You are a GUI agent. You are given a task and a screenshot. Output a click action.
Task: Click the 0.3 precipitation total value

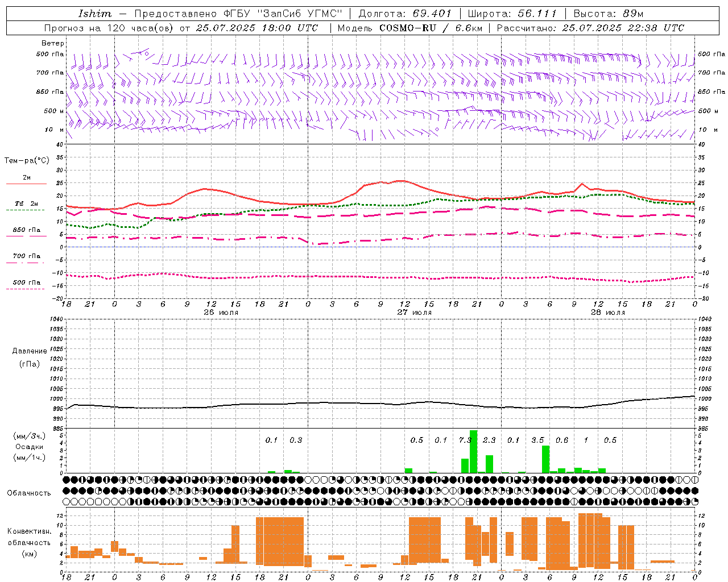[x=296, y=440]
